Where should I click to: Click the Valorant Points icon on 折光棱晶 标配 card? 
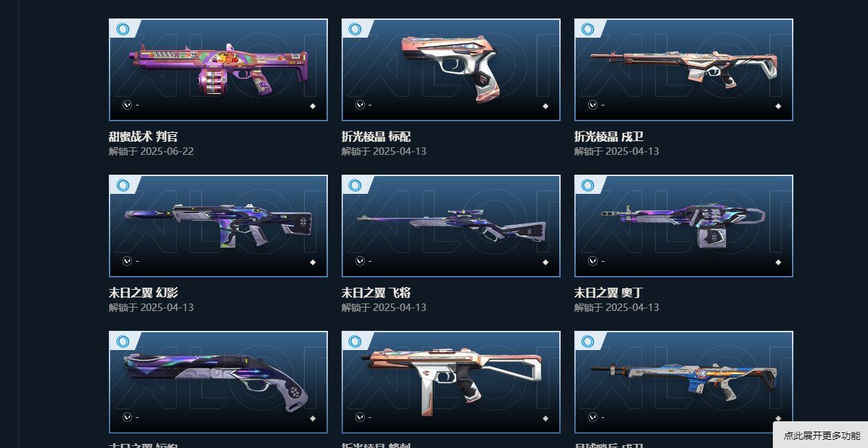(x=360, y=105)
